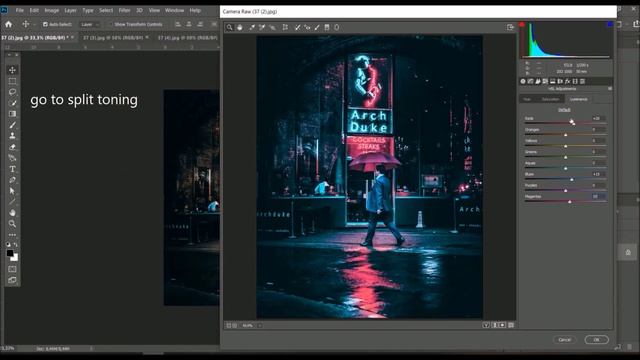Expand the Move tool preset picker arrow
640x360 pixels.
pyautogui.click(x=34, y=24)
